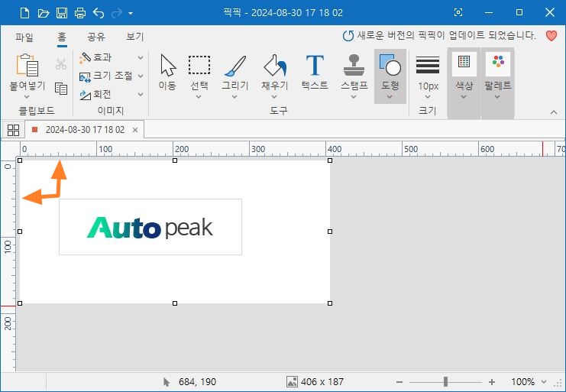Select the 채우기 fill bucket tool
Viewport: 566px width, 392px height.
coord(275,72)
